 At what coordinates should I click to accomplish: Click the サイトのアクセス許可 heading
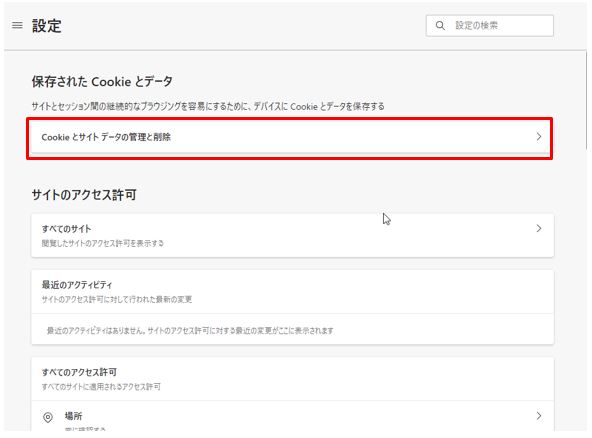(84, 195)
